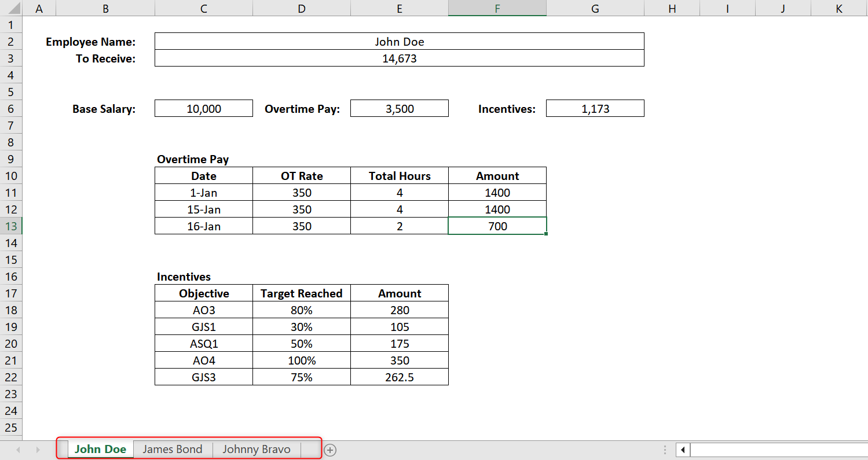The height and width of the screenshot is (460, 868).
Task: Select column C header
Action: [204, 8]
